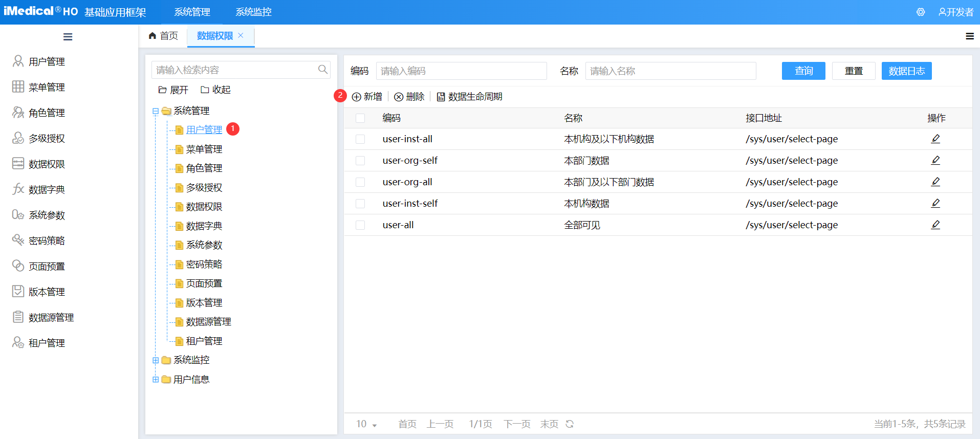This screenshot has width=980, height=439.
Task: Edit the user-inst-self row with the pencil icon
Action: click(935, 203)
